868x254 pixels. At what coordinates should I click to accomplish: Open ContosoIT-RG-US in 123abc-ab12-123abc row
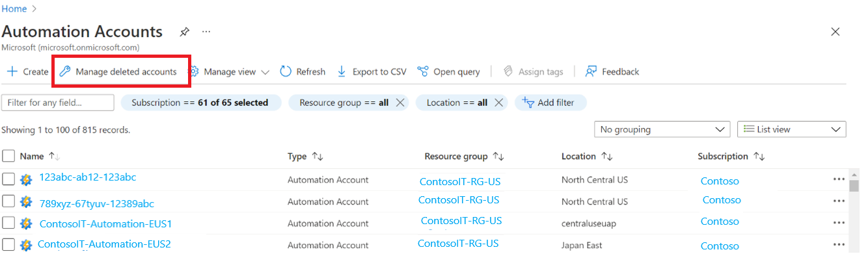[460, 182]
